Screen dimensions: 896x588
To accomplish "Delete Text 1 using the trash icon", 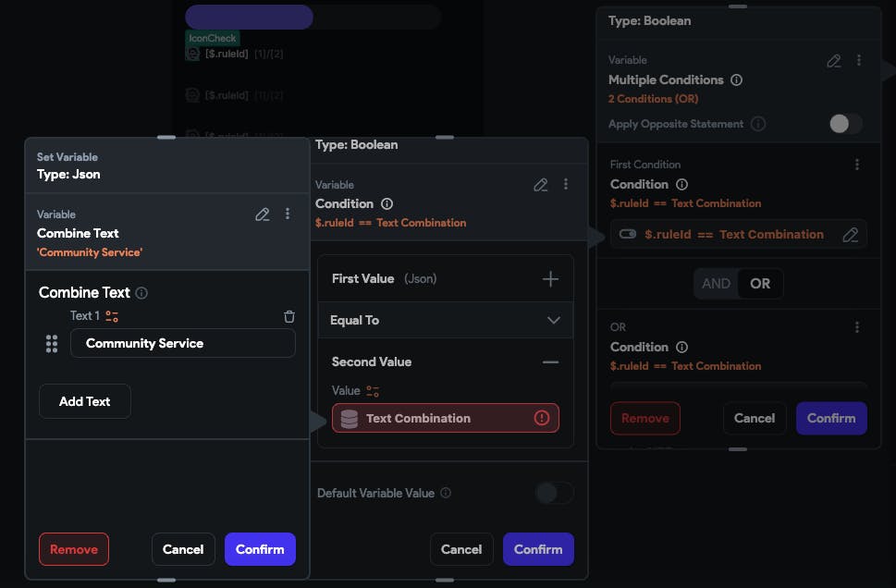I will [289, 316].
